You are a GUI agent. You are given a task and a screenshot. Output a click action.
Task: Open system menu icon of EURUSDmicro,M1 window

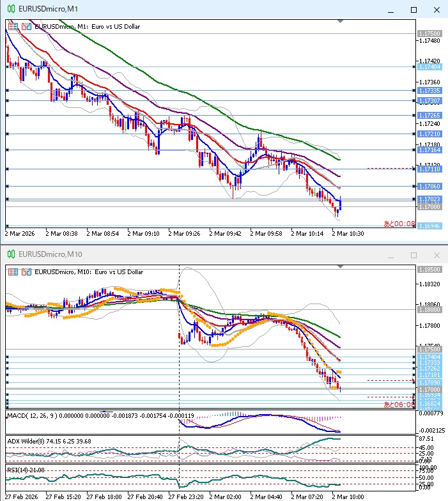(x=10, y=9)
